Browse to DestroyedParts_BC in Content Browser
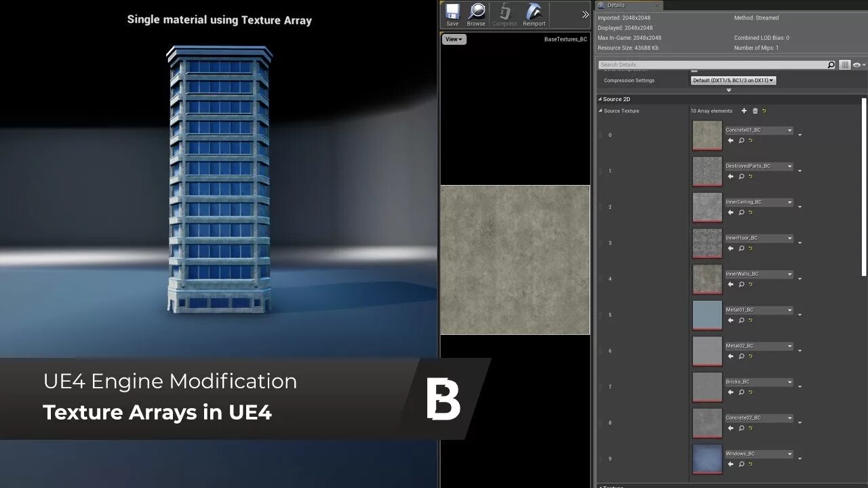 (x=741, y=176)
